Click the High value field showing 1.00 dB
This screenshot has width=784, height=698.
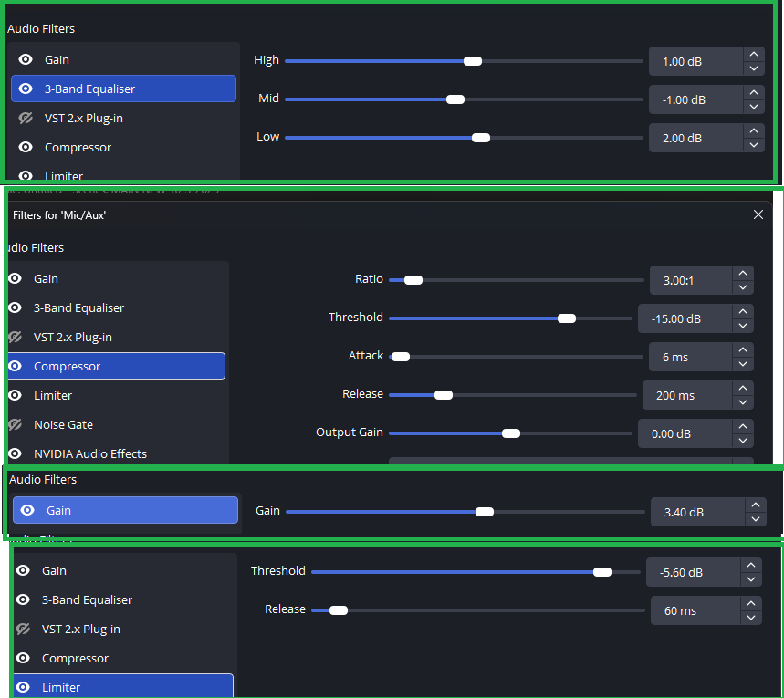696,61
